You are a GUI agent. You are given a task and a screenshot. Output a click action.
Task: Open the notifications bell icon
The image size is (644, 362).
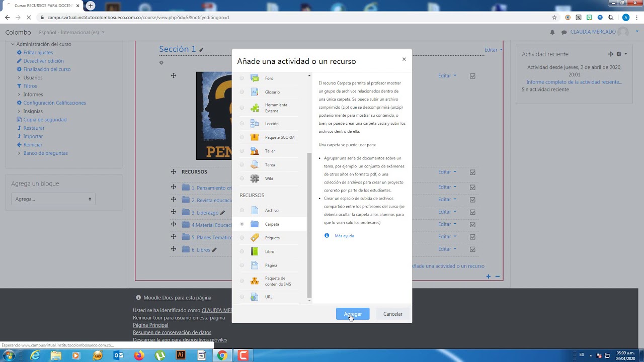click(552, 32)
